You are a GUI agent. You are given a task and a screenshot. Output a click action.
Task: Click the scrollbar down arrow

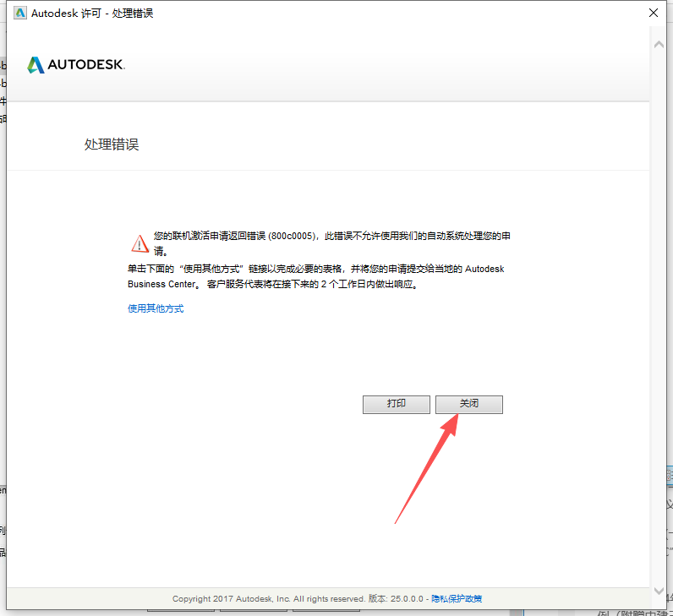click(x=659, y=591)
